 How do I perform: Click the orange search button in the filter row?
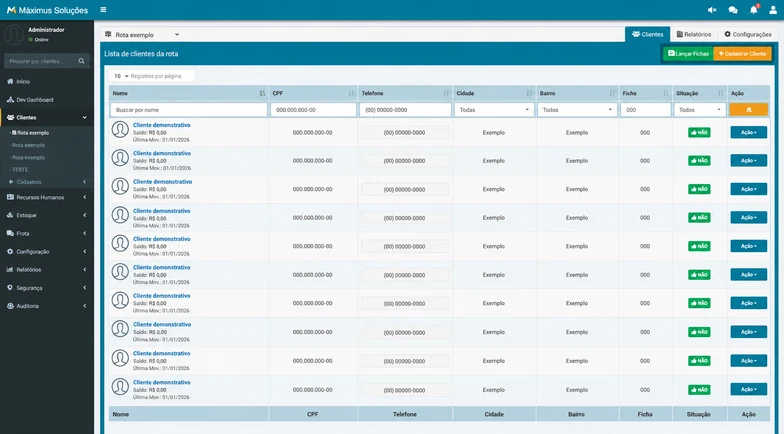748,110
